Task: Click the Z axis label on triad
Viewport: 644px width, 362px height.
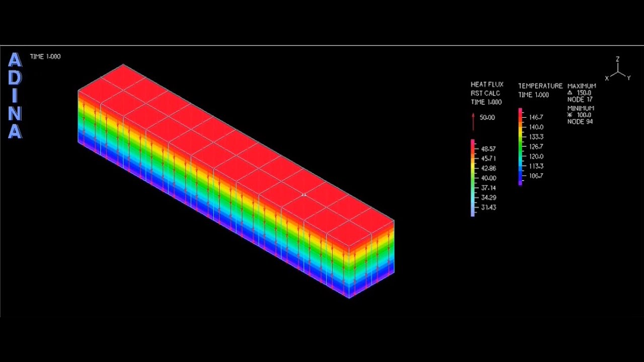Action: 618,59
